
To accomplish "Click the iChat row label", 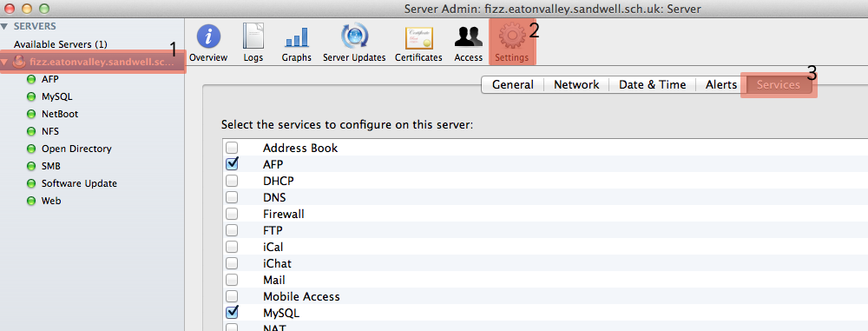I will tap(277, 263).
